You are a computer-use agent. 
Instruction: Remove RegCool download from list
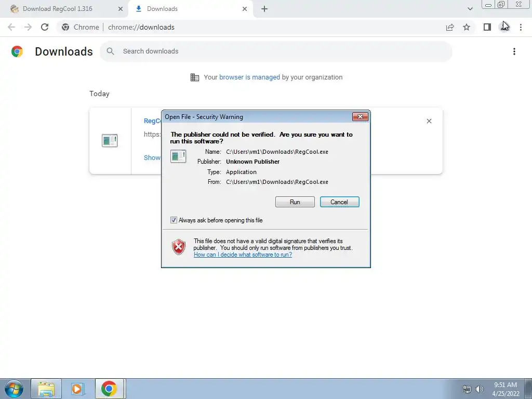(429, 121)
